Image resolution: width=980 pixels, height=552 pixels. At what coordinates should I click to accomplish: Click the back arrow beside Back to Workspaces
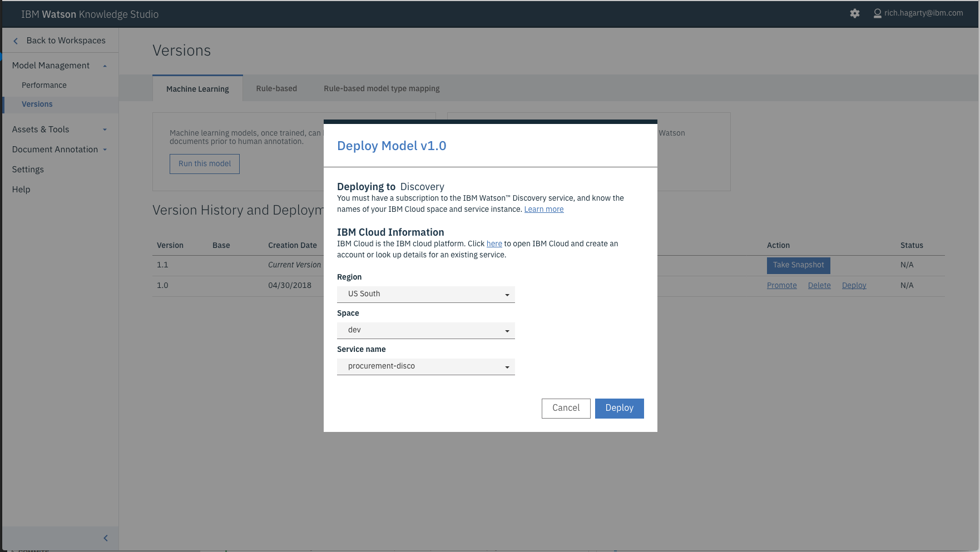pos(16,41)
